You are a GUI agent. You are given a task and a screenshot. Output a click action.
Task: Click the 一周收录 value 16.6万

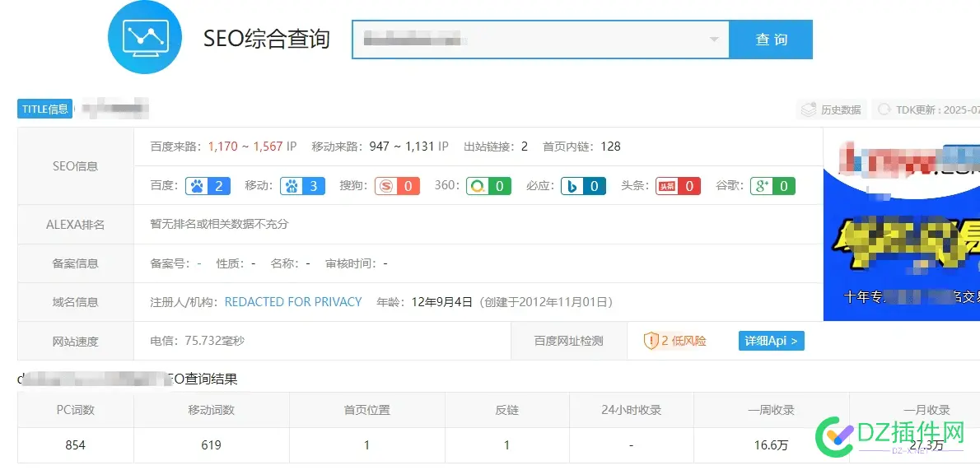[772, 445]
